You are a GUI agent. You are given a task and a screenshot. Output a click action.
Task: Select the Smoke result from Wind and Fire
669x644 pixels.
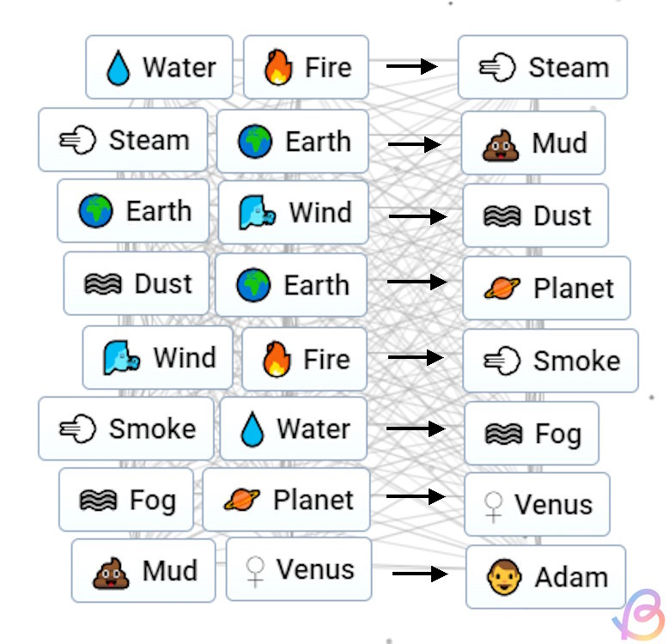pos(550,361)
